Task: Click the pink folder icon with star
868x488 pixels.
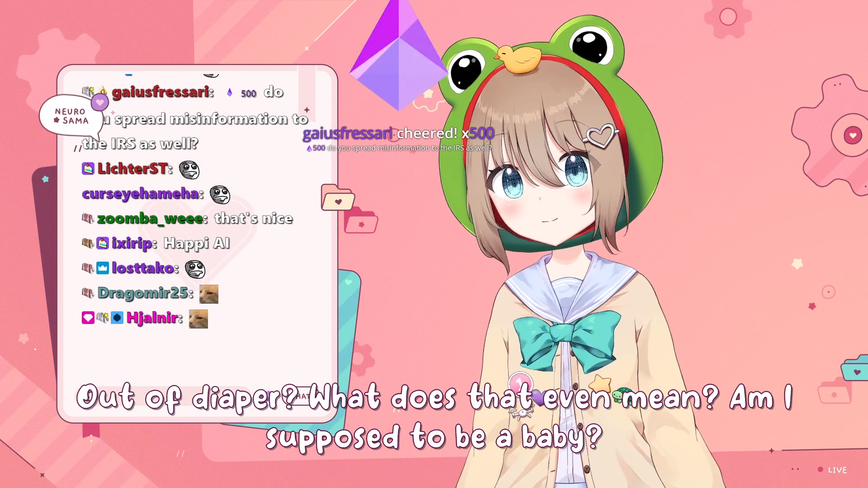Action: [x=361, y=221]
